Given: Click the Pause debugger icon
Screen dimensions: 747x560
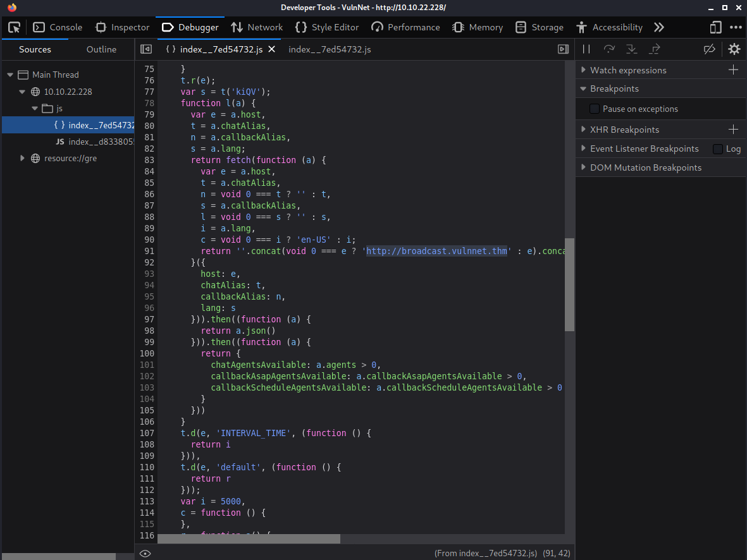Looking at the screenshot, I should click(x=586, y=49).
